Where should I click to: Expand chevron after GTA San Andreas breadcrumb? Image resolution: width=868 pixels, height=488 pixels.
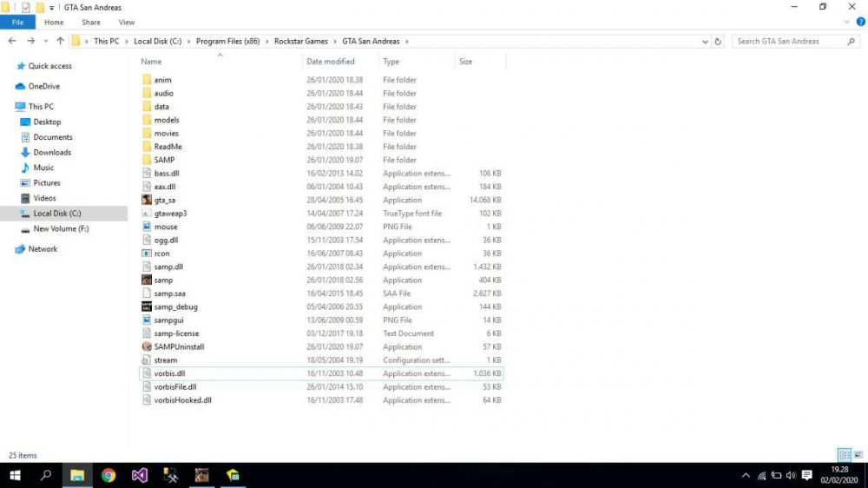[407, 42]
